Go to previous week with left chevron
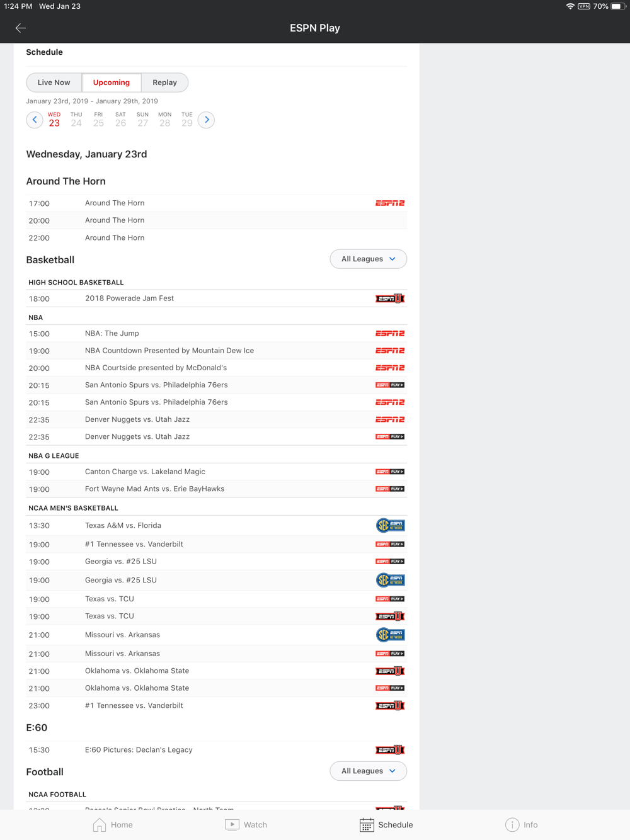 point(35,120)
